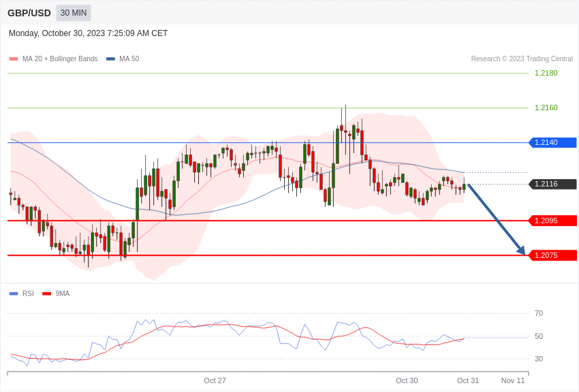Click the chart timestamp Monday, October 30, 2023

pos(89,33)
